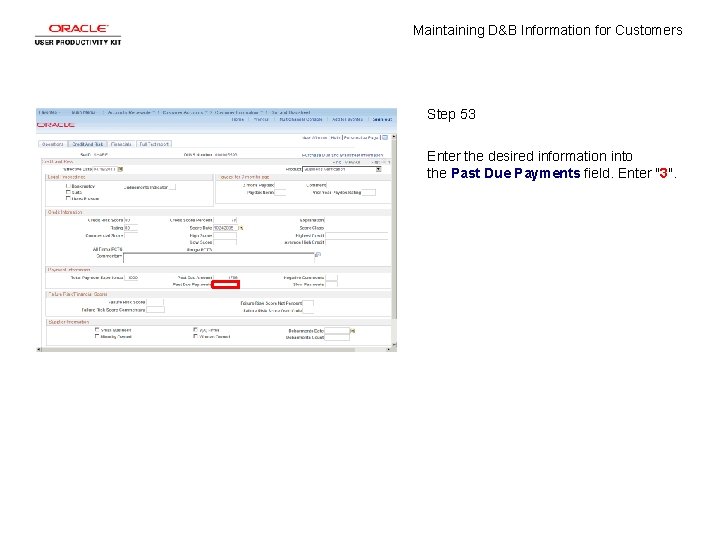Click the Find | View All links
Image resolution: width=720 pixels, height=540 pixels.
click(x=346, y=162)
